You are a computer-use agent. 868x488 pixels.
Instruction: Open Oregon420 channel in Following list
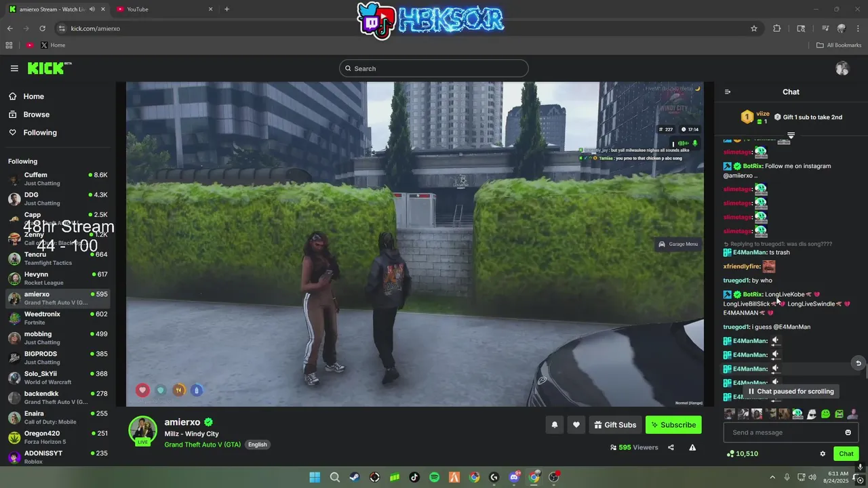(x=58, y=437)
